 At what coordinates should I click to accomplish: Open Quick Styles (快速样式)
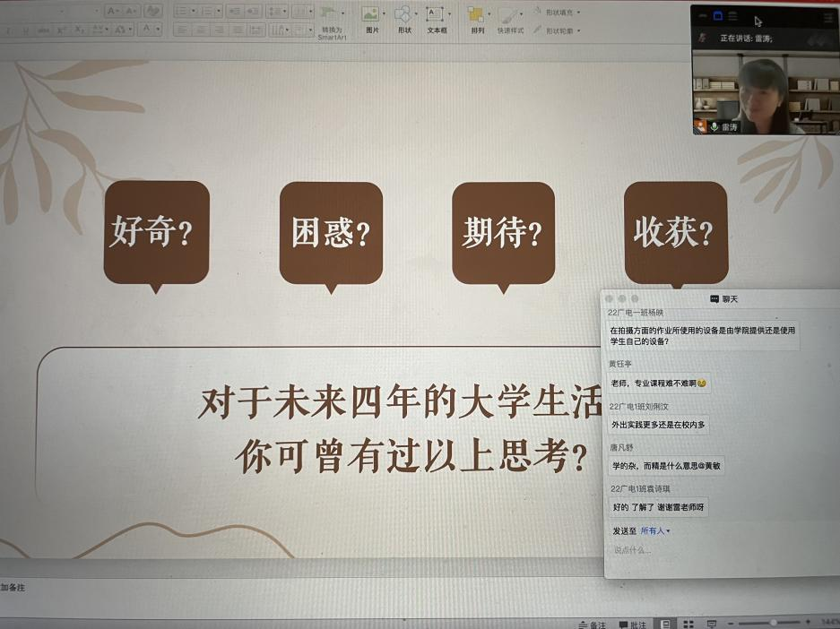pos(509,16)
